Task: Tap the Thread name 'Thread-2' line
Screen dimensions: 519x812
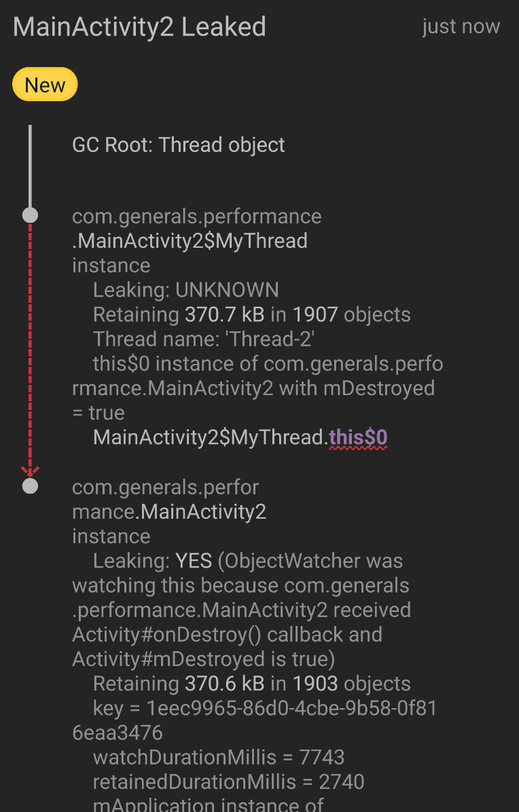Action: pos(204,339)
